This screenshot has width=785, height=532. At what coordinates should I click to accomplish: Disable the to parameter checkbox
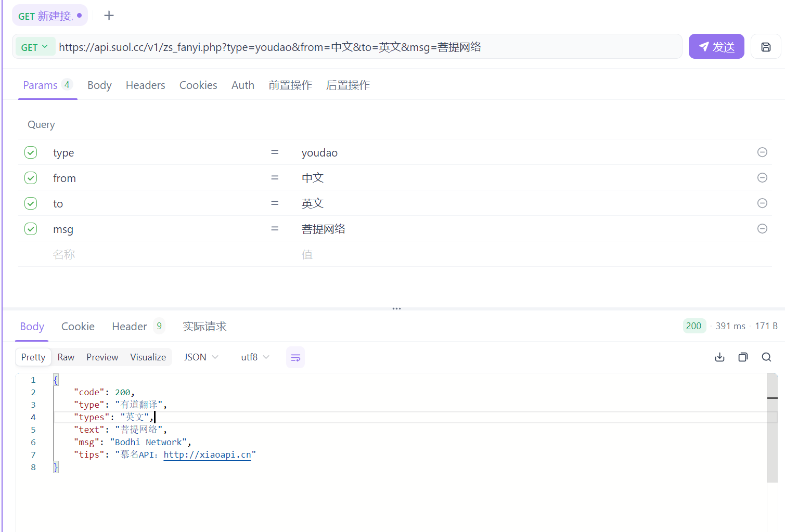point(31,203)
